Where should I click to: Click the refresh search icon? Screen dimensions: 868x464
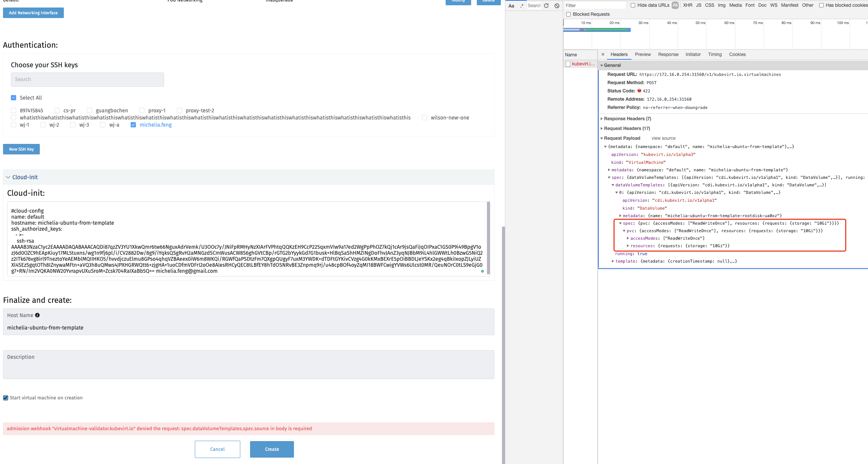[546, 6]
